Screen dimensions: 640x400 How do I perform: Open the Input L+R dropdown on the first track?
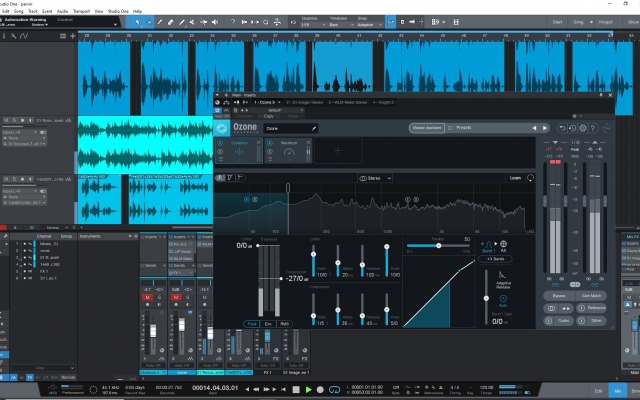20,132
